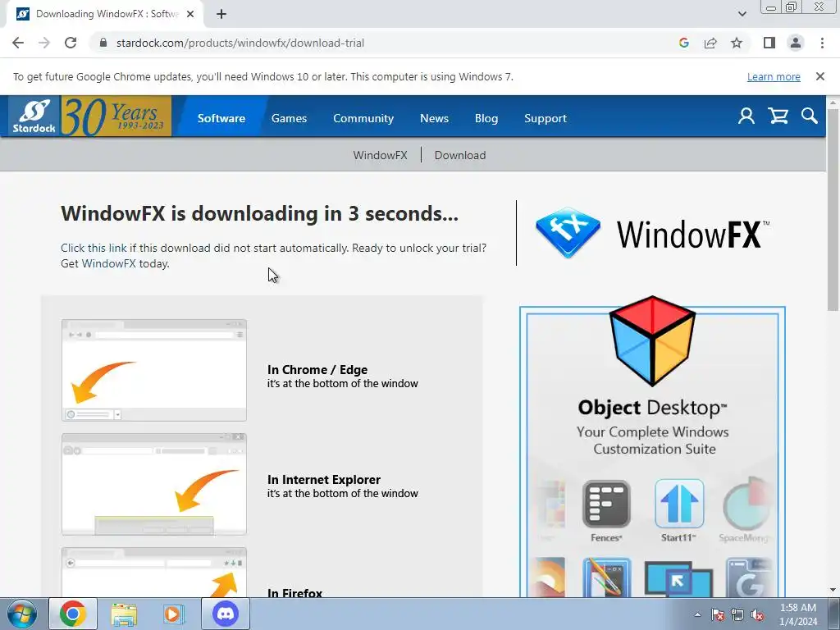Click the site search magnifier icon
This screenshot has height=630, width=840.
(809, 116)
